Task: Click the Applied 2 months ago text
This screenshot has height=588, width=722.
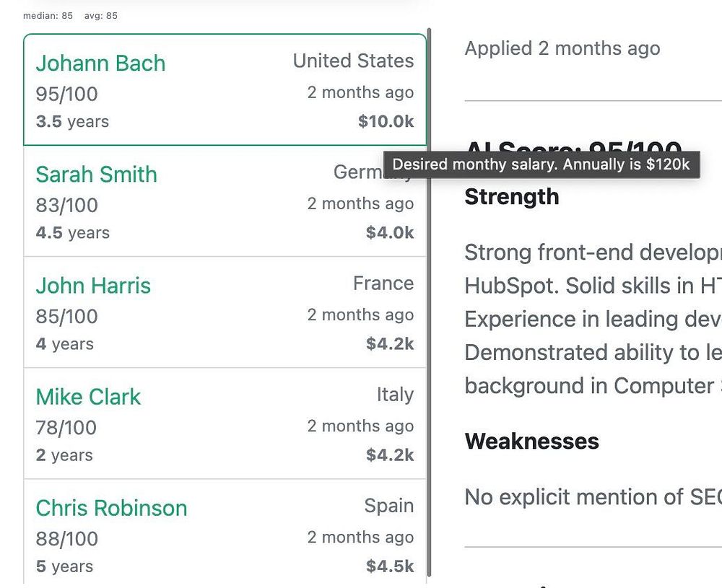Action: coord(562,48)
